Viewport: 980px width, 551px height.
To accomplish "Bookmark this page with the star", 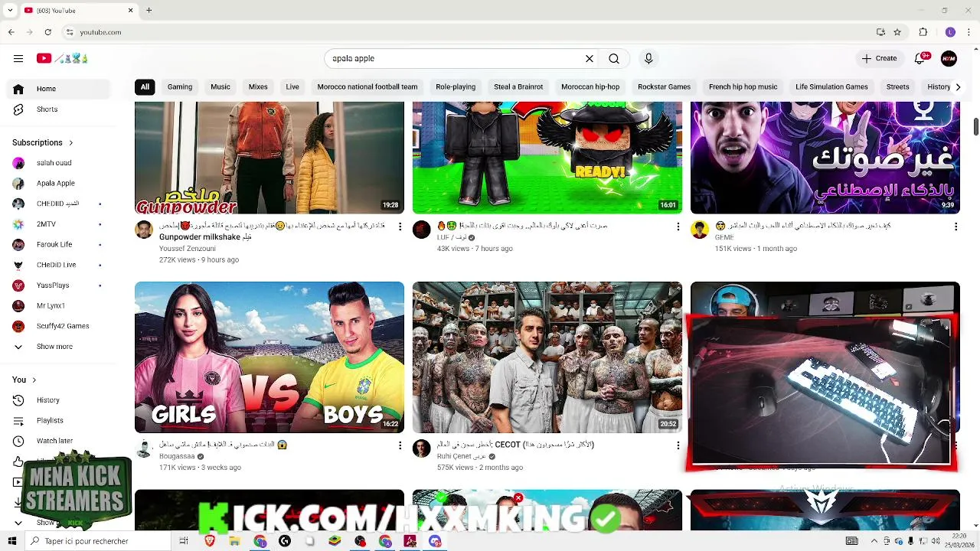I will [897, 32].
